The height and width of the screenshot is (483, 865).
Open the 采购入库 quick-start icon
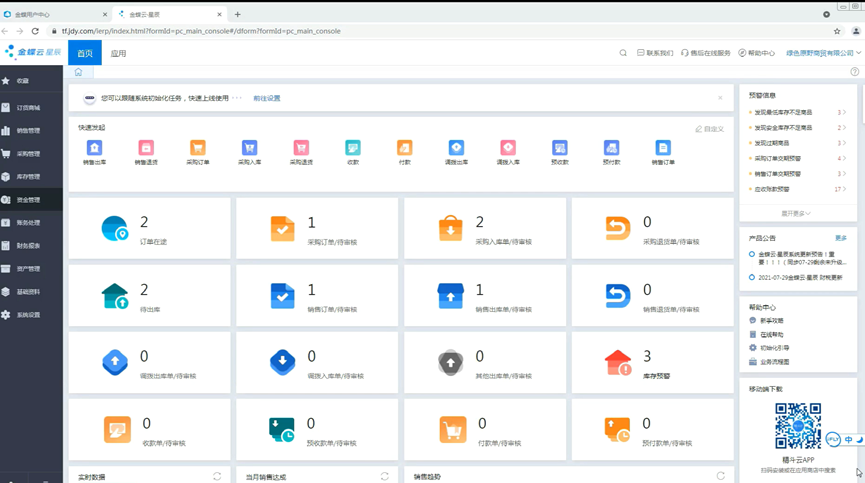coord(249,148)
